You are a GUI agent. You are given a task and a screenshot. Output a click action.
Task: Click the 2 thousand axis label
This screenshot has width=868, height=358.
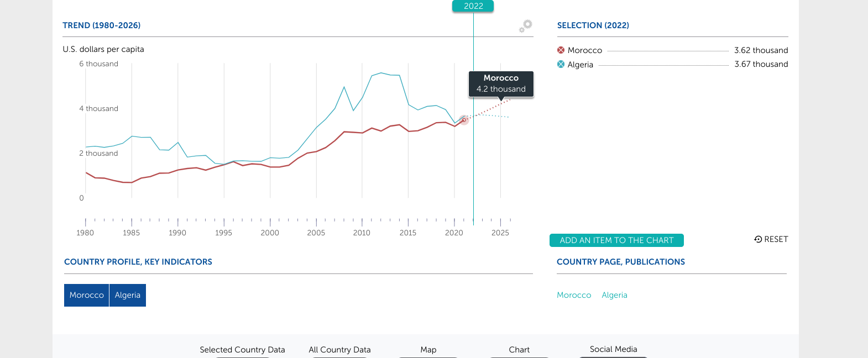99,154
